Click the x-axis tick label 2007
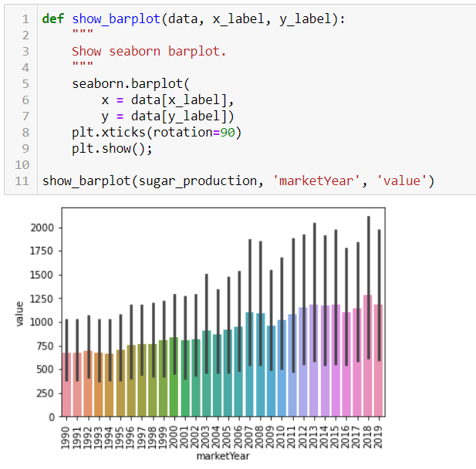The width and height of the screenshot is (476, 469). 249,437
